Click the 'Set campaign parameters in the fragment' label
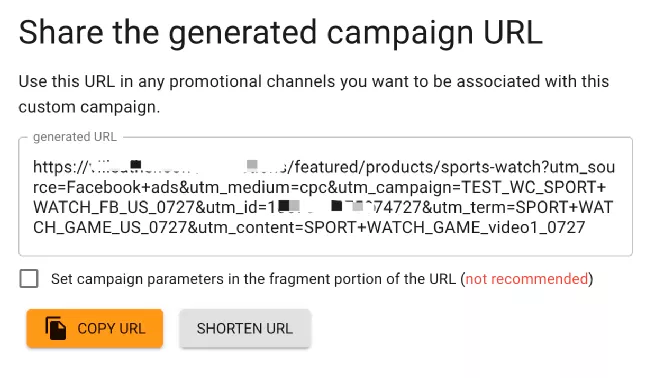This screenshot has width=647, height=378. click(253, 279)
